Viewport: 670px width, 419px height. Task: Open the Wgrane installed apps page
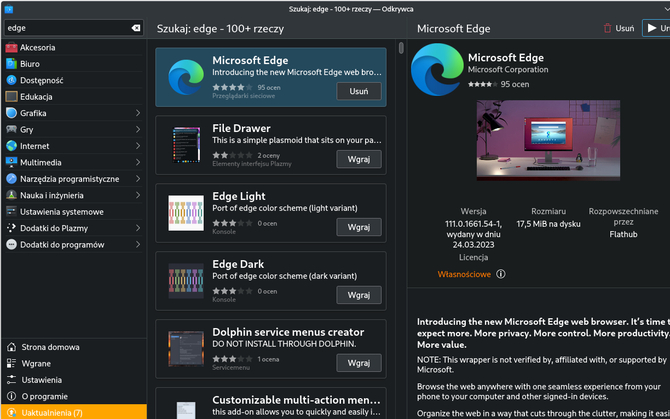coord(73,363)
